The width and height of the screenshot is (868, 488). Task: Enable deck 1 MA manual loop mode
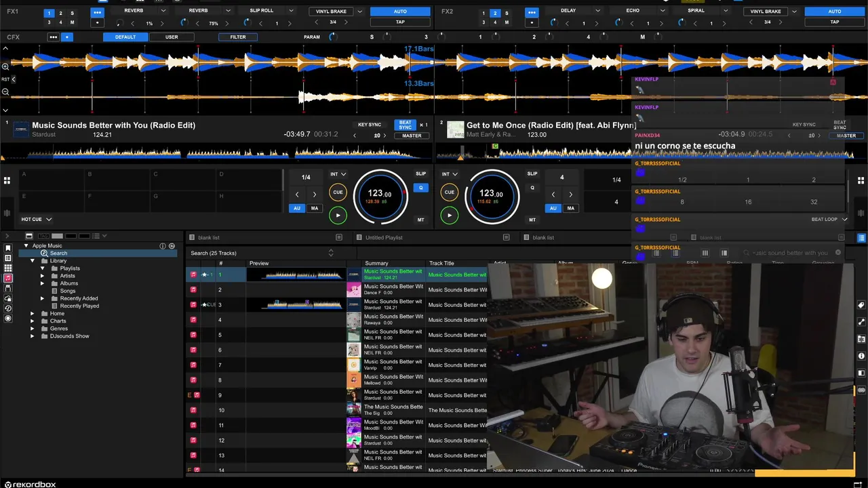[x=314, y=208]
